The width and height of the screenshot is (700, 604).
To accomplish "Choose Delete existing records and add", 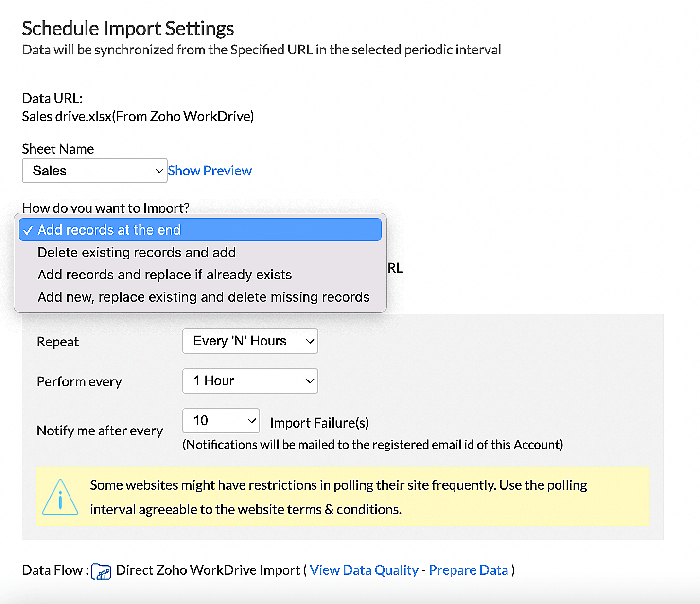I will click(x=137, y=253).
